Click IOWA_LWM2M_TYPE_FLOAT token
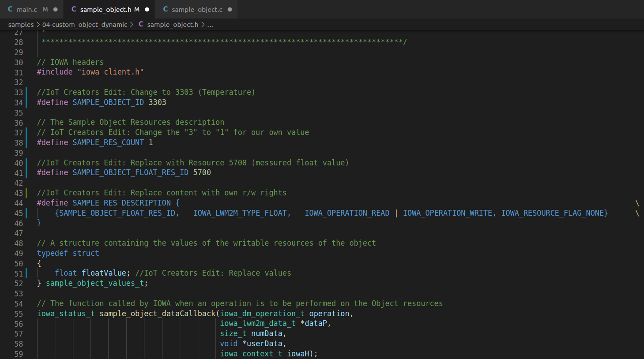 pyautogui.click(x=240, y=213)
